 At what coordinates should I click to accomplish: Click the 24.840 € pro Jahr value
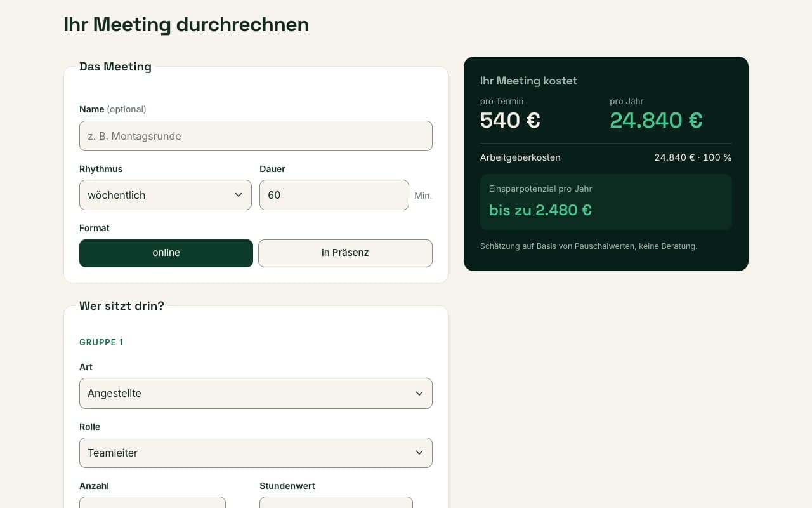[x=656, y=120]
